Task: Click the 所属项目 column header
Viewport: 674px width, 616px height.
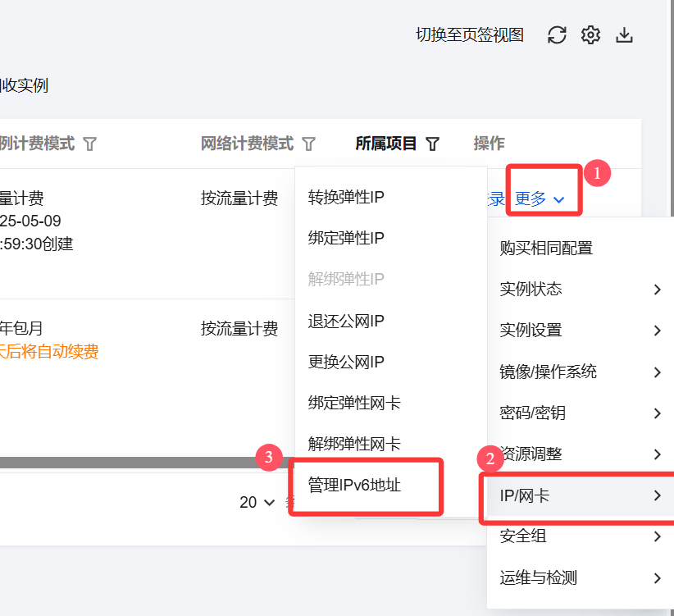Action: [x=385, y=144]
